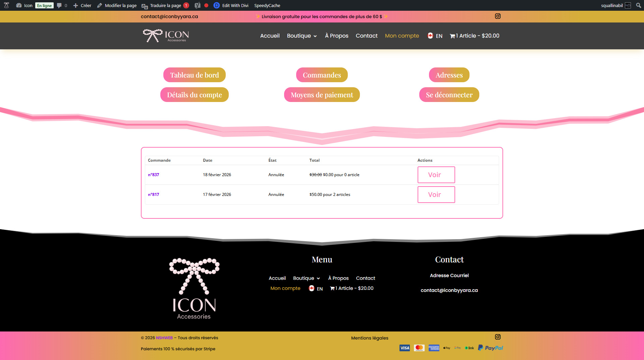Click the ICON Accessories header logo
644x360 pixels.
[x=166, y=36]
